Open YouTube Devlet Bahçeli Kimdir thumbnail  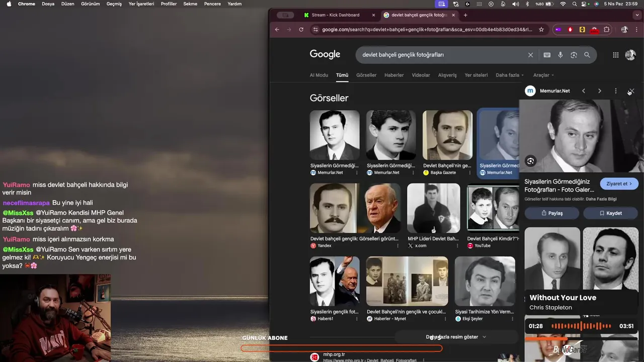pos(493,209)
